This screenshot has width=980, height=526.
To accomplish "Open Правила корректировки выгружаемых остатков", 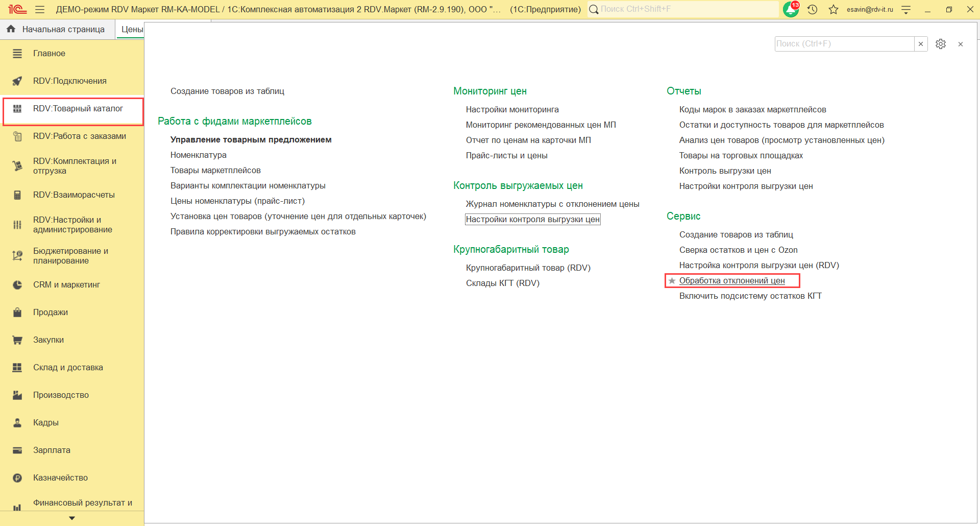I will tap(263, 232).
